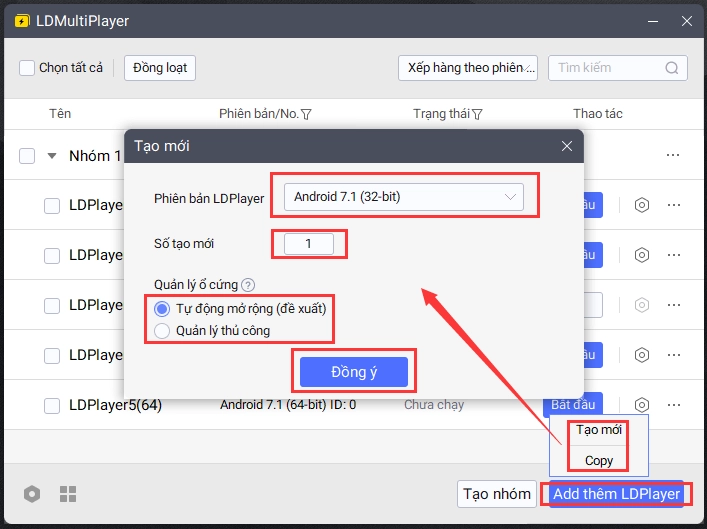
Task: Click the Trạng thái filter icon
Action: pos(477,114)
